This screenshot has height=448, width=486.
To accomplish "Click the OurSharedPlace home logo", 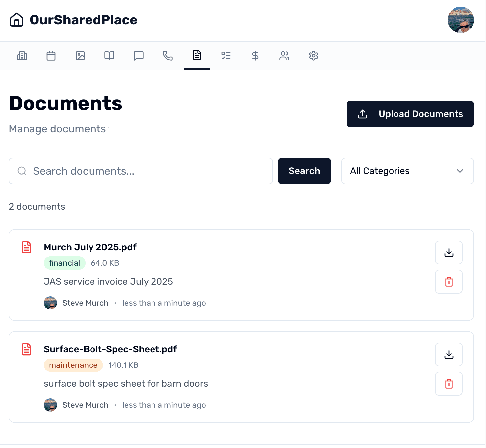I will point(73,20).
